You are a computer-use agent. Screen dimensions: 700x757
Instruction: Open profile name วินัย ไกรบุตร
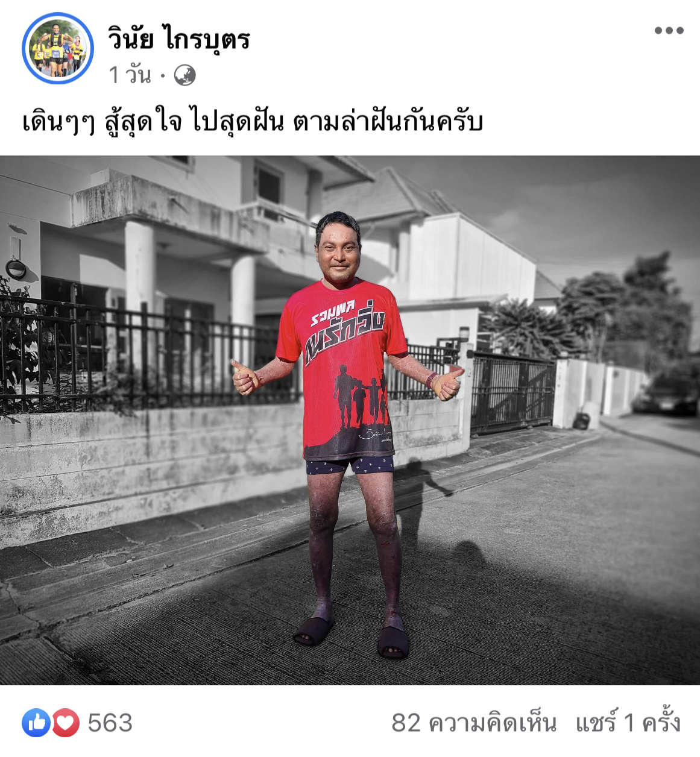178,39
